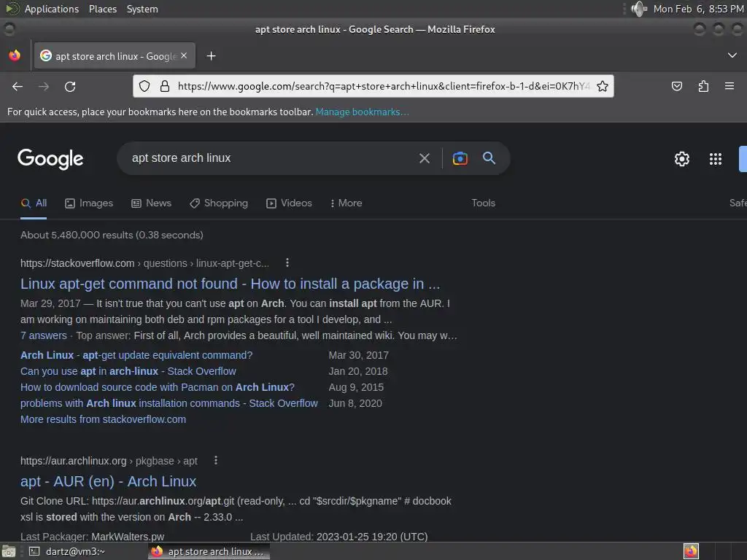Open a new tab with plus button
The image size is (747, 560).
(x=211, y=56)
